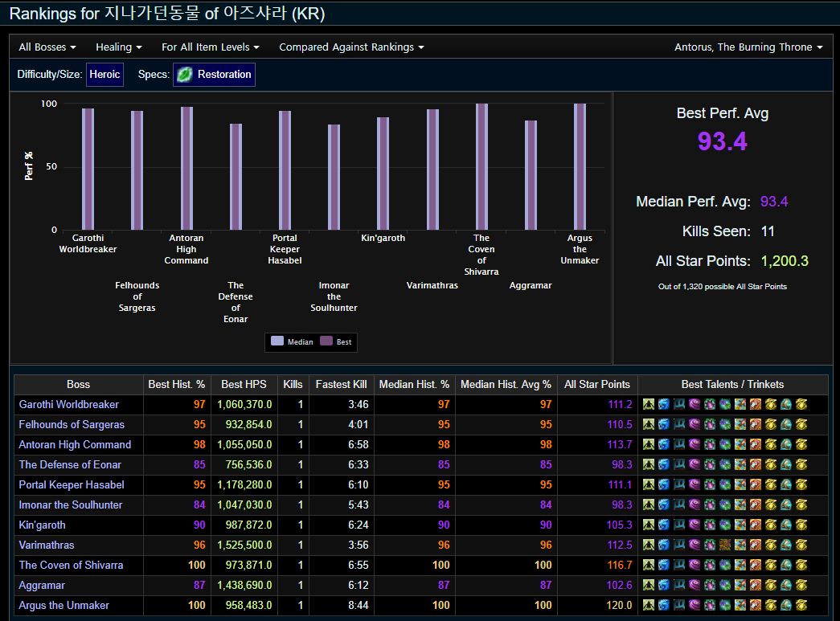The width and height of the screenshot is (840, 621).
Task: Click crossed-claws talent icon in The Defense of Eonar row
Action: click(x=740, y=464)
